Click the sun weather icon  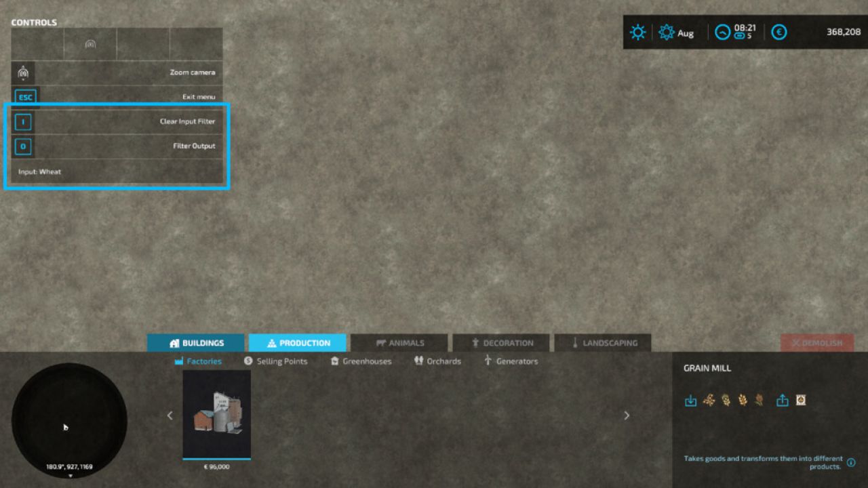(x=638, y=32)
